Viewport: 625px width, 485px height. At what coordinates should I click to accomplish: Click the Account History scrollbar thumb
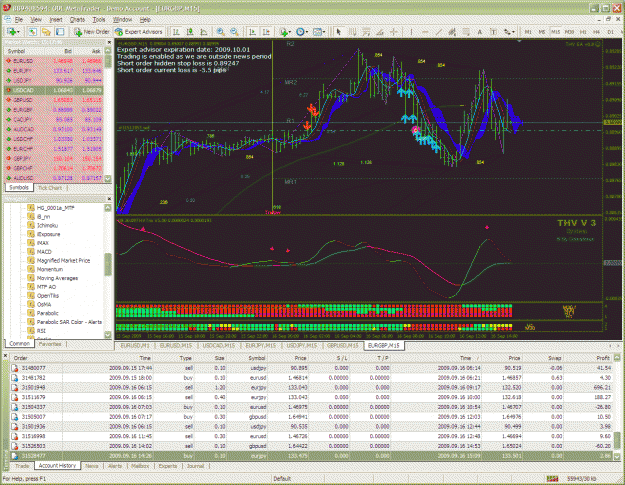(x=617, y=440)
